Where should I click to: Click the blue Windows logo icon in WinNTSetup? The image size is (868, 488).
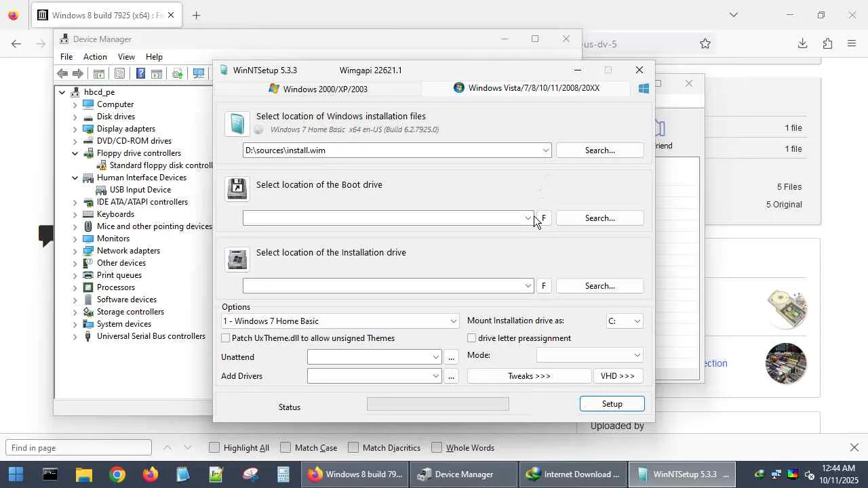(644, 88)
